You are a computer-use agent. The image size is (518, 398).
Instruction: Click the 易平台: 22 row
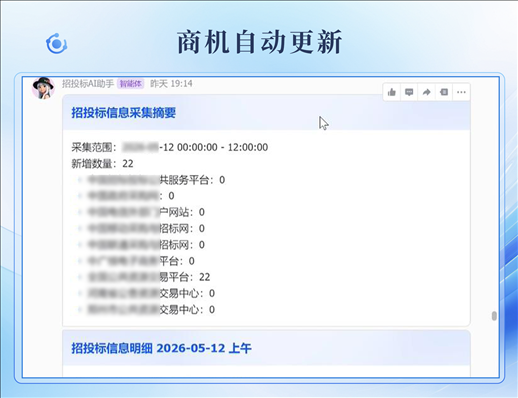144,277
